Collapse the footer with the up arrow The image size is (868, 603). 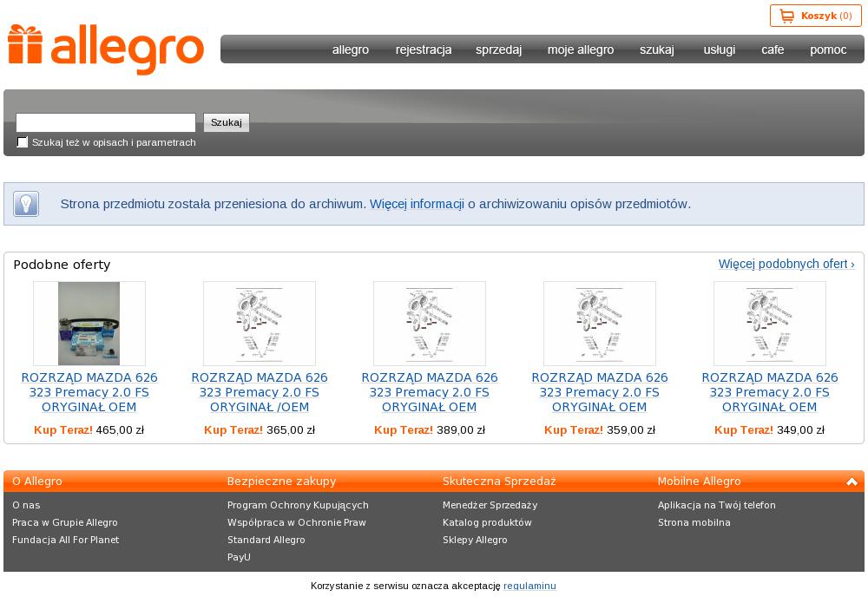point(852,482)
